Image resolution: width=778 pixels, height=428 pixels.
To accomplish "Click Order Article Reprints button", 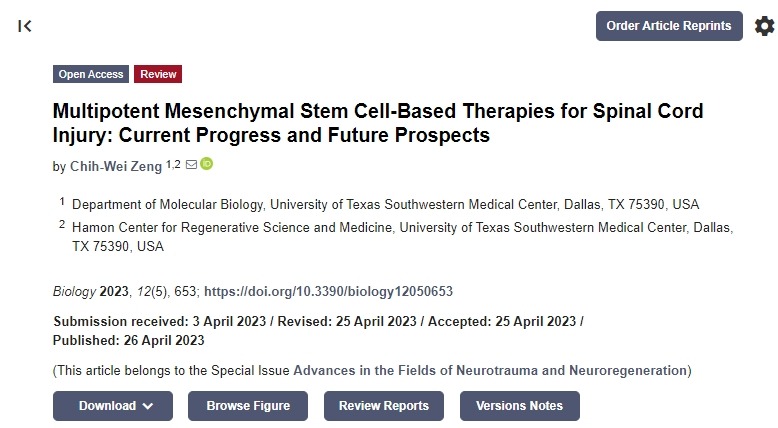I will point(669,26).
